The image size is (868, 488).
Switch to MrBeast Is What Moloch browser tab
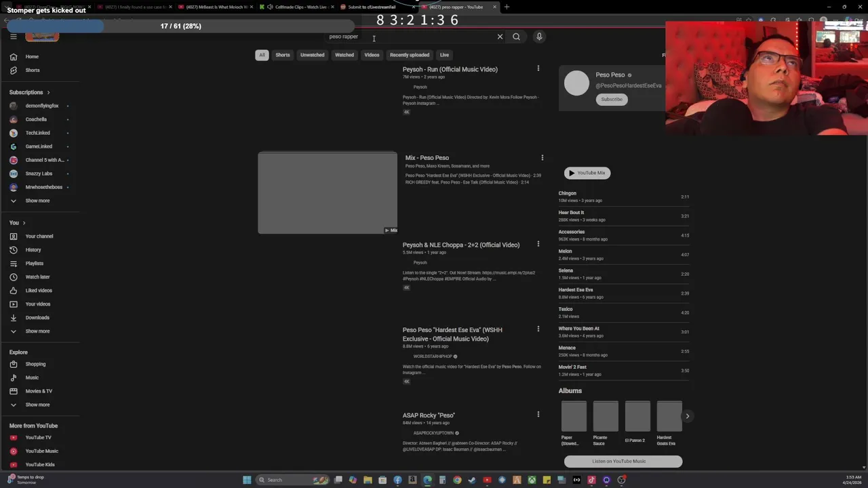[216, 7]
